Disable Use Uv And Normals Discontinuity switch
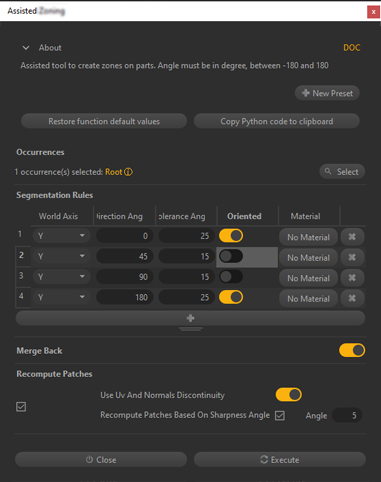The image size is (381, 482). [289, 395]
